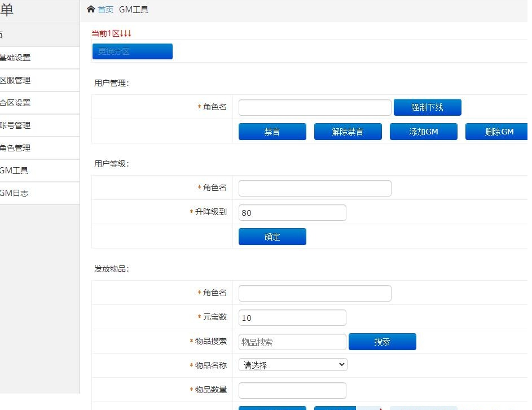This screenshot has height=410, width=532.
Task: Navigate to 角色管理 in the sidebar
Action: tap(16, 148)
